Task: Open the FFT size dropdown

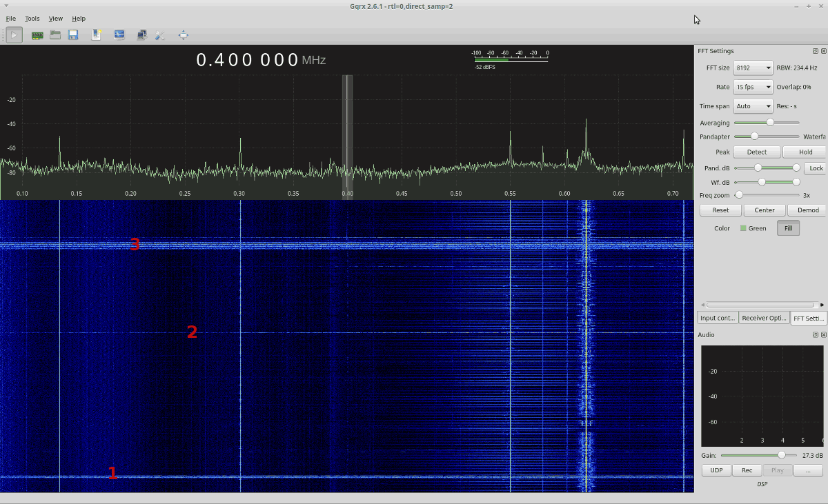Action: click(753, 68)
